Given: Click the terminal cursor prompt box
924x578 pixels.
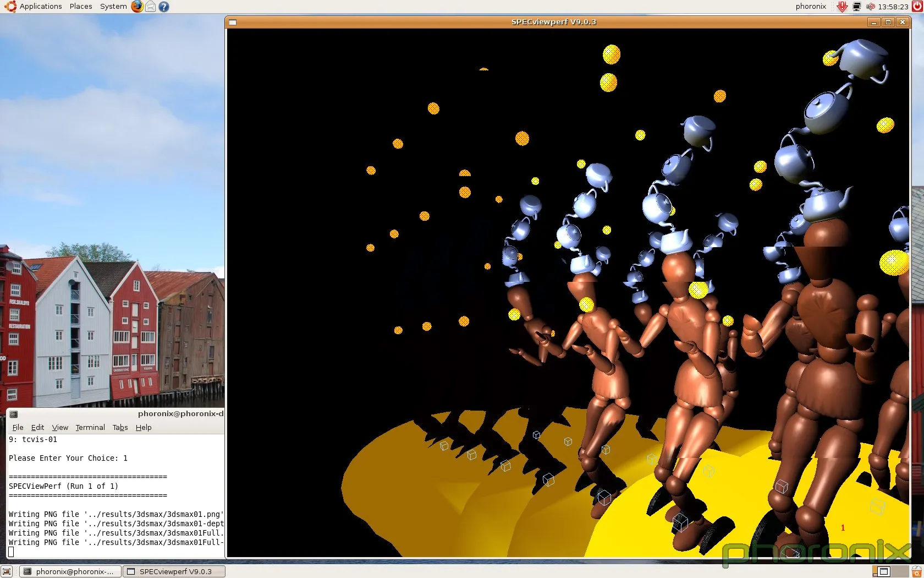Looking at the screenshot, I should (11, 552).
